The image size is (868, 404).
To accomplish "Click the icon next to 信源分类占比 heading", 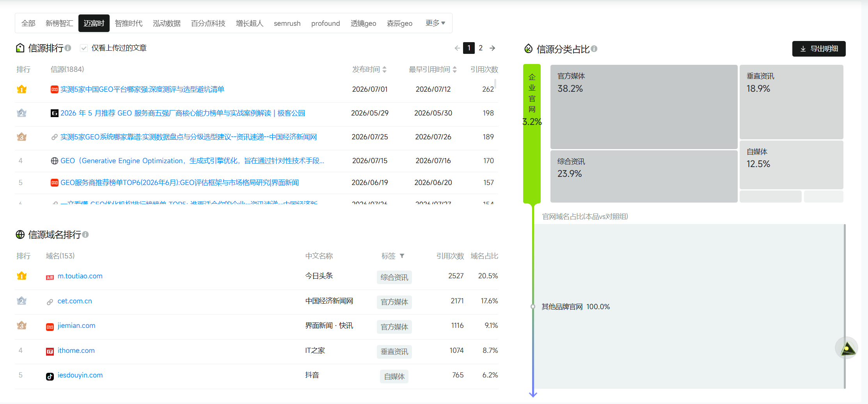I will (528, 48).
